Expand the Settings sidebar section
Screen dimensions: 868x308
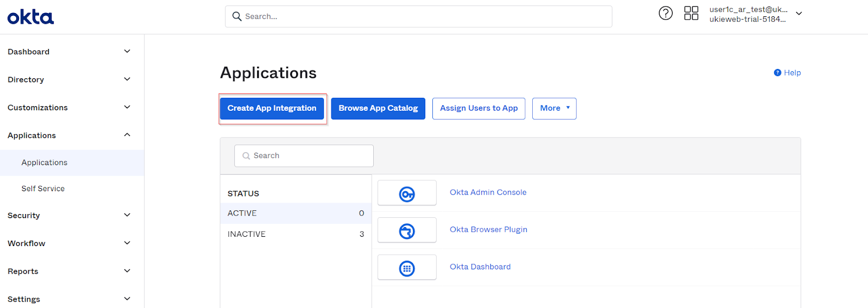[x=127, y=299]
